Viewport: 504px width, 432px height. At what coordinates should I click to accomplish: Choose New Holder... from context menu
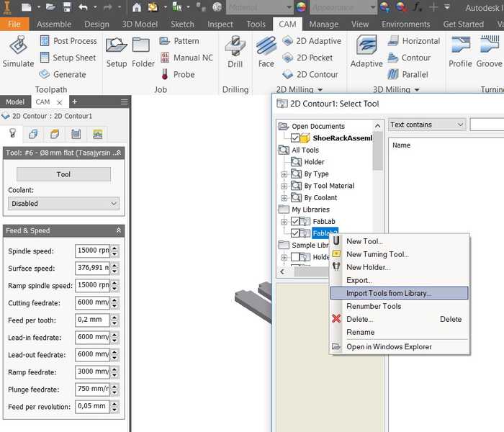pyautogui.click(x=399, y=267)
